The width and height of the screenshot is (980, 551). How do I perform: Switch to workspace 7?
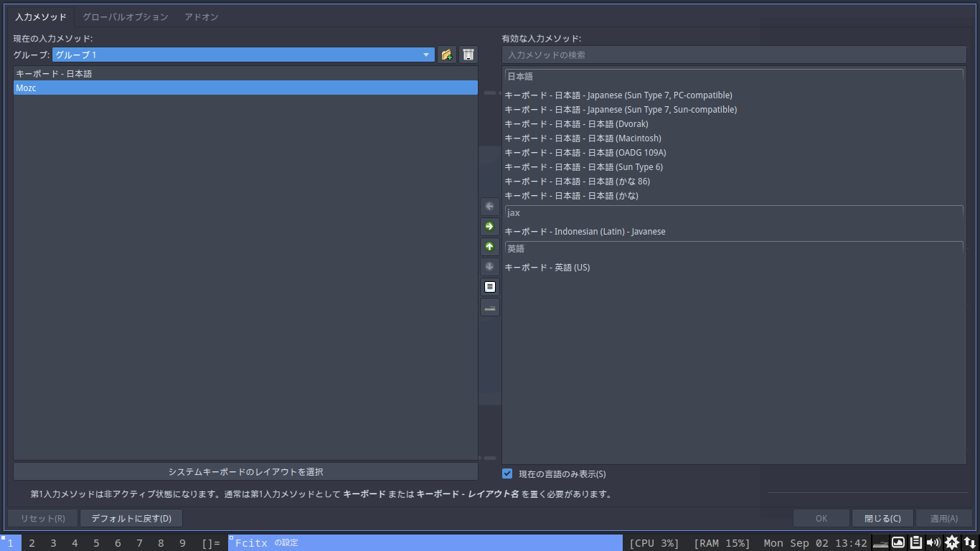[x=139, y=543]
